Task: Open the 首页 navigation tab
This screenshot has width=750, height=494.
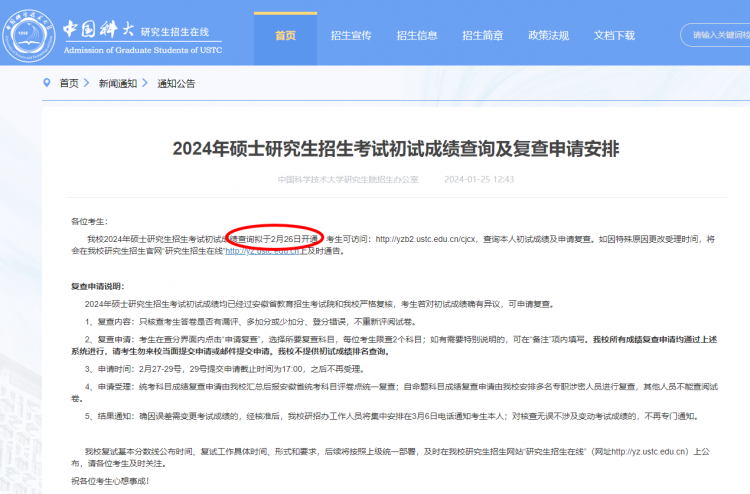Action: [x=285, y=36]
